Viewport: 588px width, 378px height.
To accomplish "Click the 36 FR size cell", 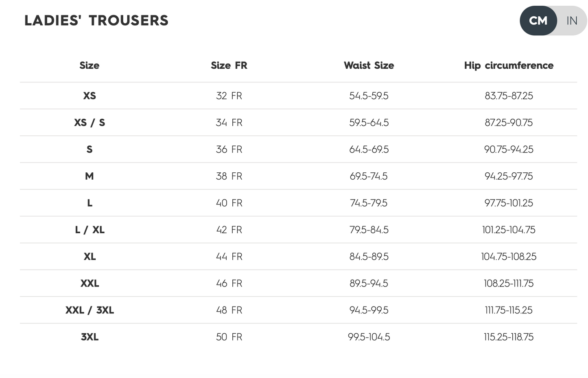I will pos(229,150).
